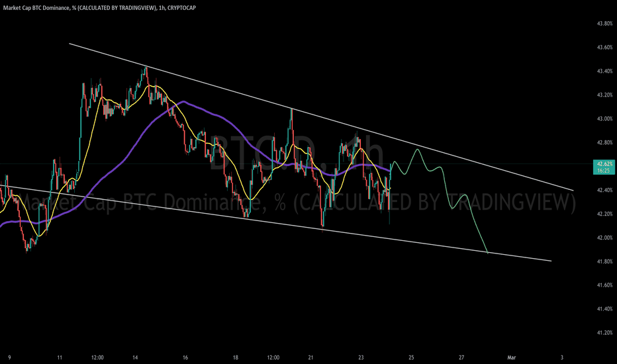Select the date label 16 on time axis
This screenshot has height=364, width=617.
click(x=185, y=357)
